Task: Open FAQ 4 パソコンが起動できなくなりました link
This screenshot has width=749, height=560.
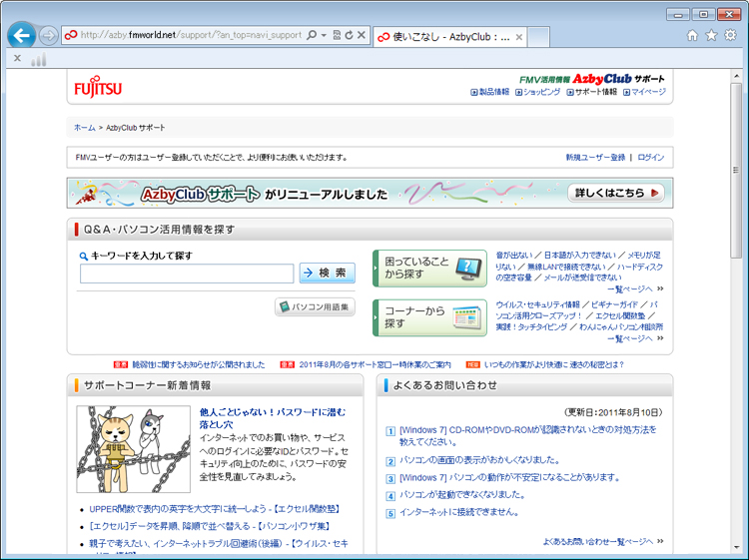Action: 462,494
